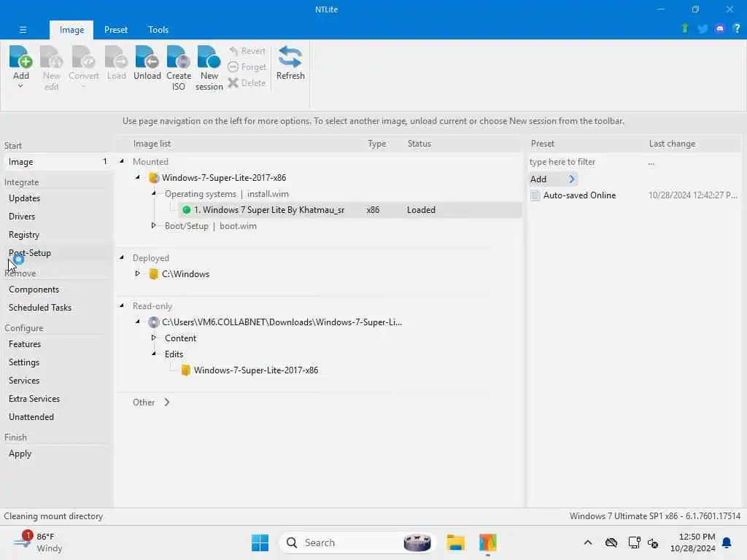Switch to the Preset ribbon tab

[x=116, y=29]
